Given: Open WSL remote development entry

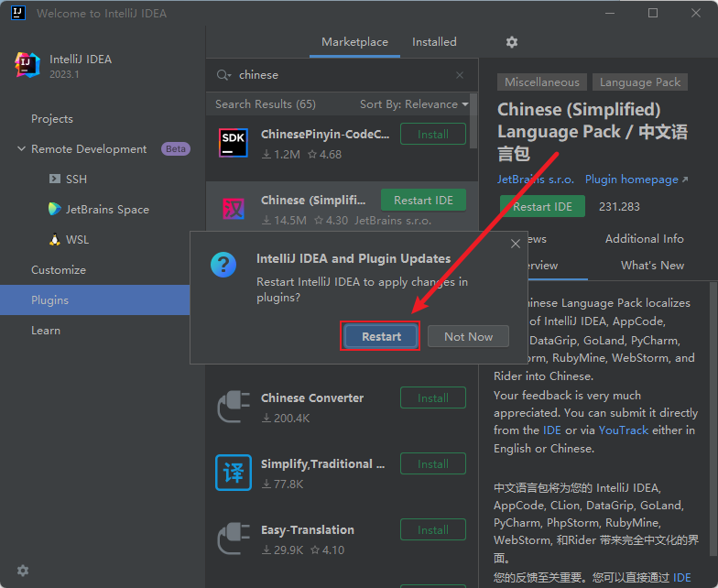Looking at the screenshot, I should 70,240.
